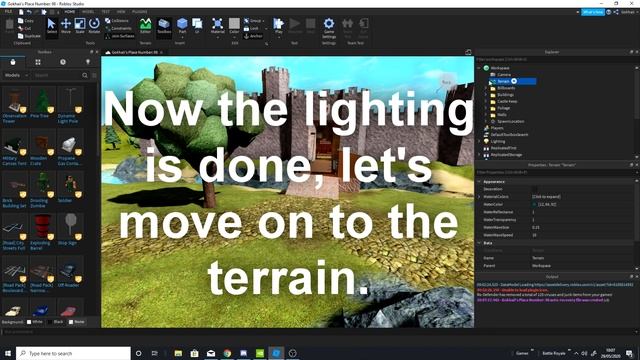Click the Toolbox search field

[x=57, y=76]
